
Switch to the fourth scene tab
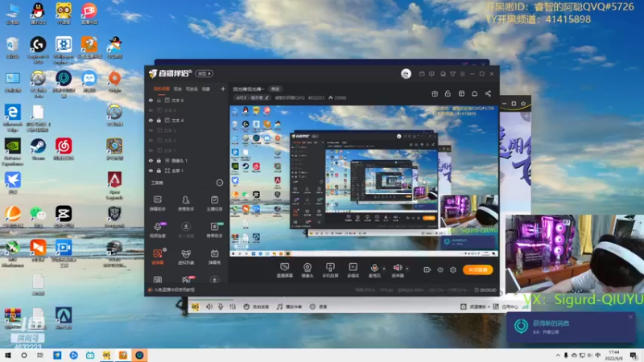point(206,88)
